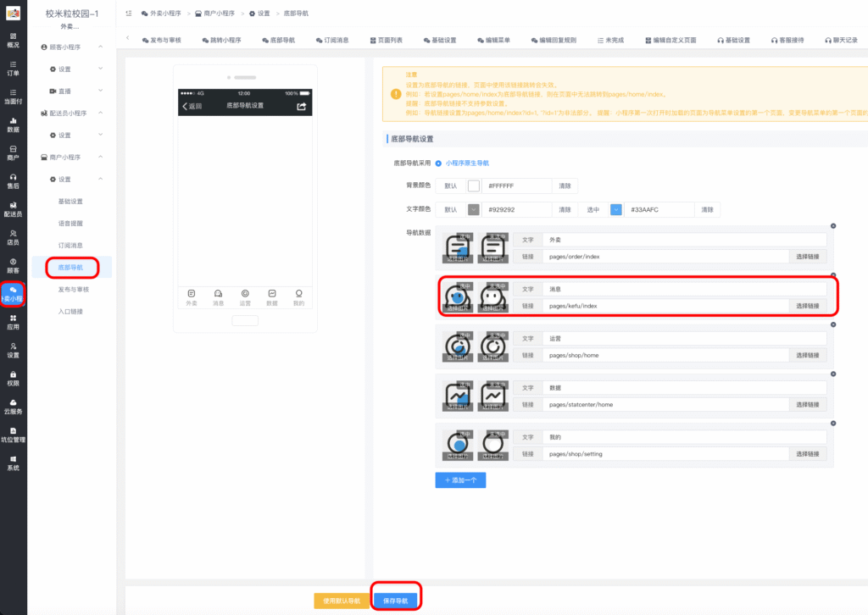Click the 售后 headset icon in sidebar

13,180
